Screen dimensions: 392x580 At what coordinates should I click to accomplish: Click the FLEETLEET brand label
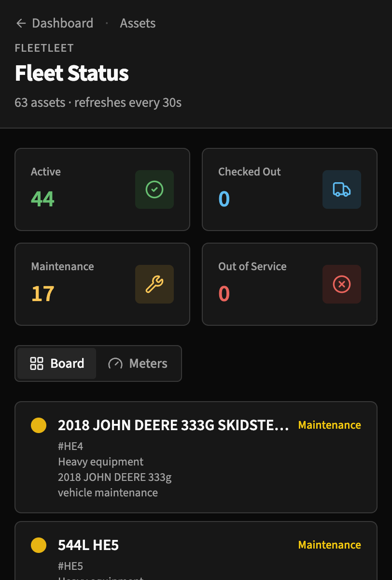[44, 48]
